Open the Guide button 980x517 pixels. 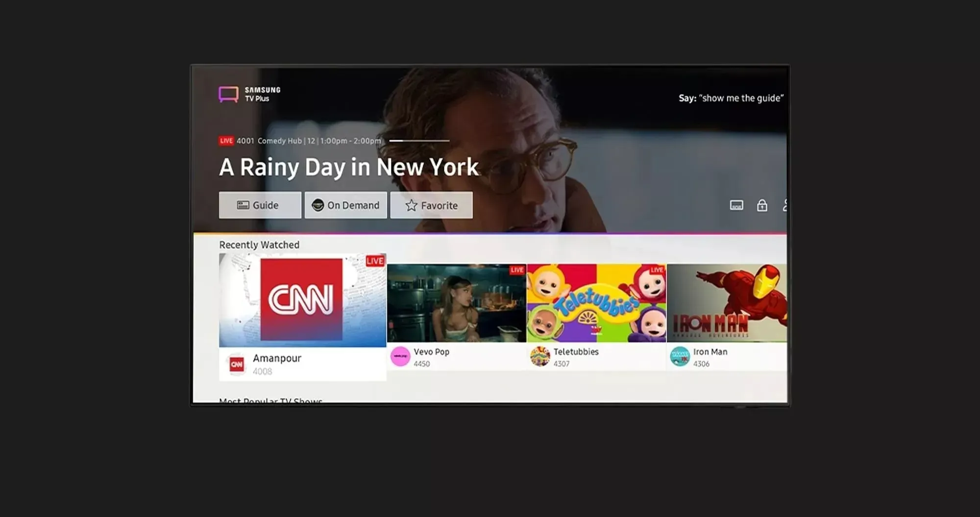click(260, 205)
